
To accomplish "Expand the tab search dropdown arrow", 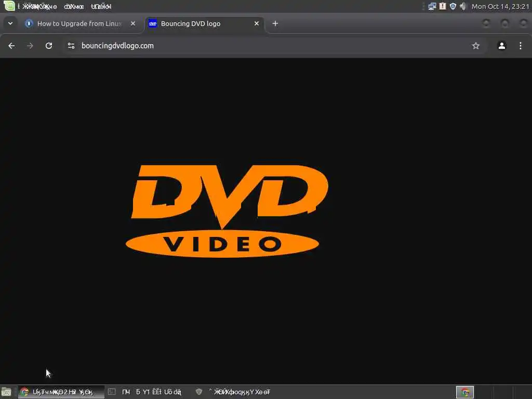I will point(10,23).
